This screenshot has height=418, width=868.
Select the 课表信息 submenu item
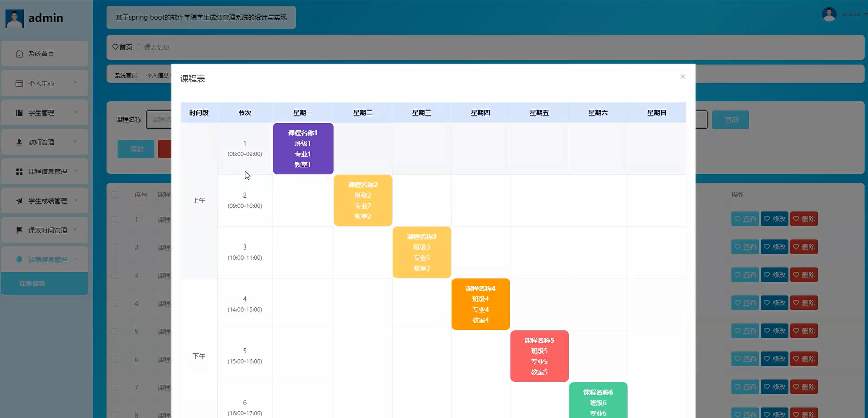click(45, 284)
